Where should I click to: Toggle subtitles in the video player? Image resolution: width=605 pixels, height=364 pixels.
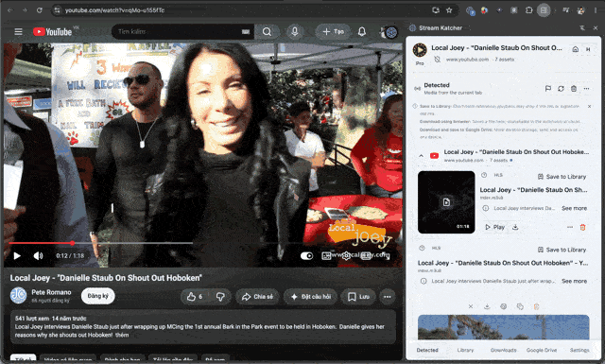(x=326, y=255)
